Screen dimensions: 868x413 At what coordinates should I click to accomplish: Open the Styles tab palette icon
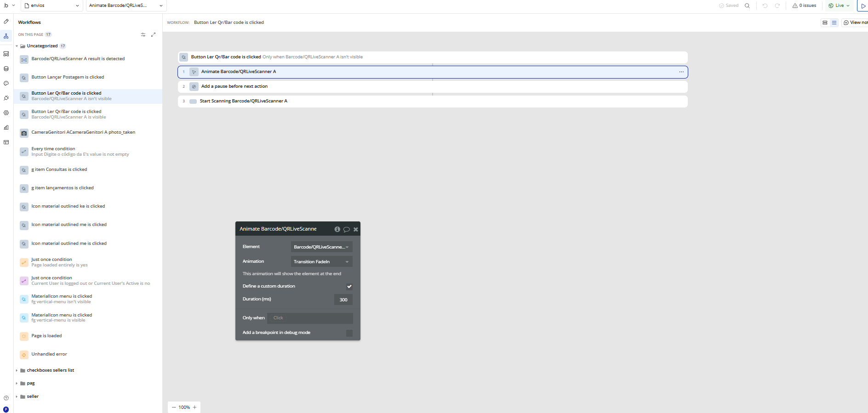pos(6,83)
